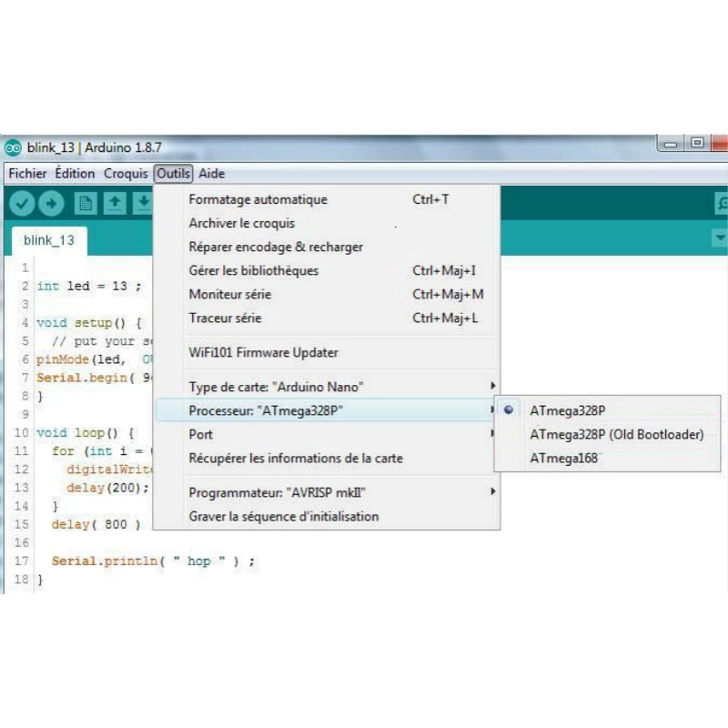Choose ATmega328P (Old Bootloader) processor
The width and height of the screenshot is (728, 728).
[x=616, y=434]
